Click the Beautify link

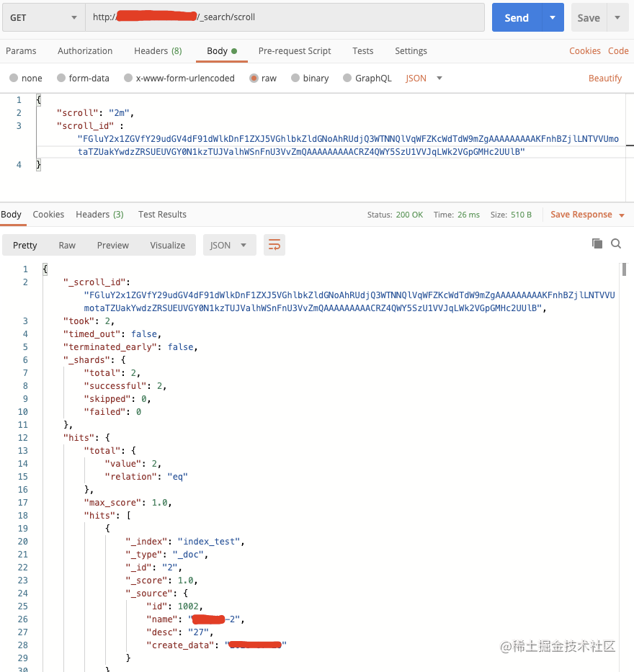pos(605,79)
